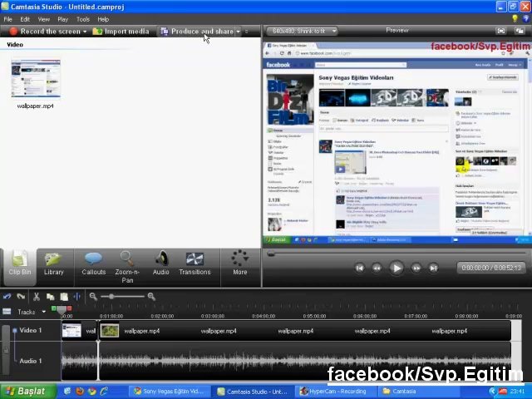Click the blue help question icon

click(x=526, y=18)
